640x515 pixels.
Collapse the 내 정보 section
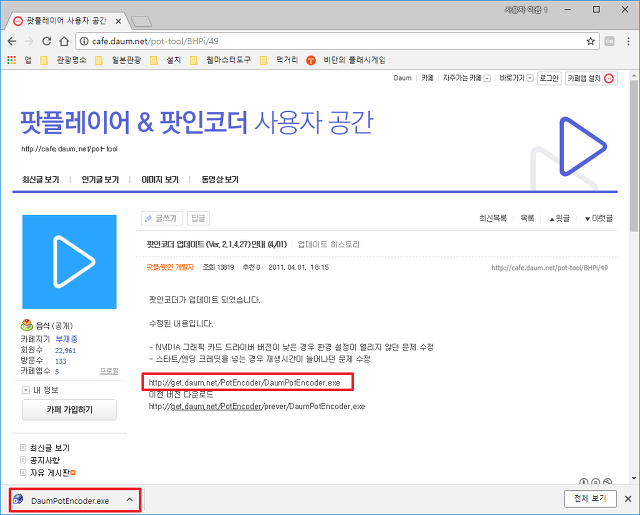tap(26, 390)
